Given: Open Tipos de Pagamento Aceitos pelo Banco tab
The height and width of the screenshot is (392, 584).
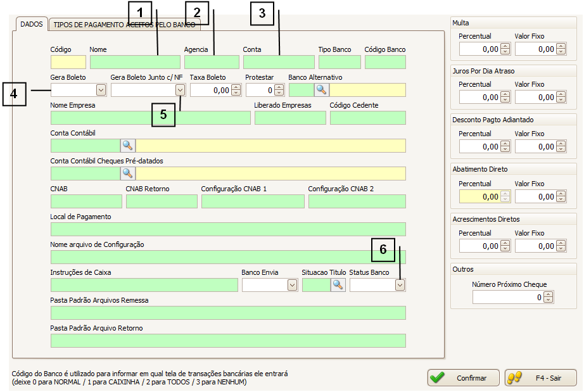Looking at the screenshot, I should click(124, 24).
